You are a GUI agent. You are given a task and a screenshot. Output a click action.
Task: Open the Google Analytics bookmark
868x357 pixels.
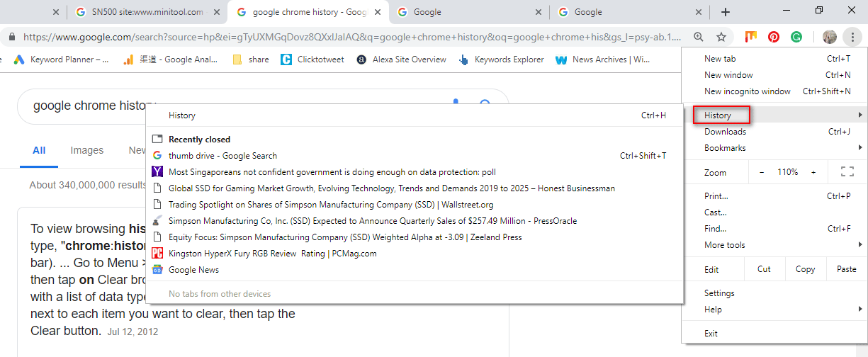(171, 59)
